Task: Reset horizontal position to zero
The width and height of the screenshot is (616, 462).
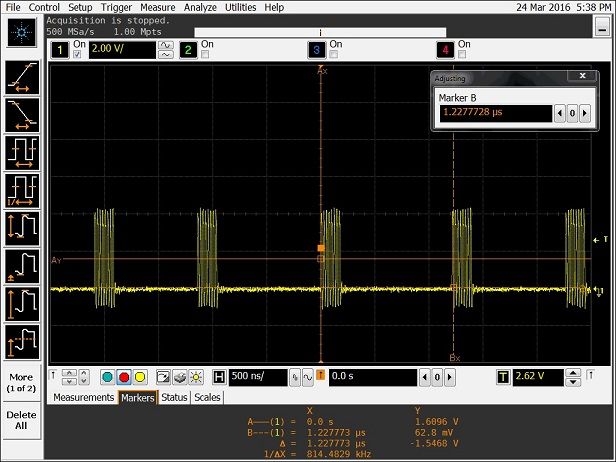Action: click(437, 378)
